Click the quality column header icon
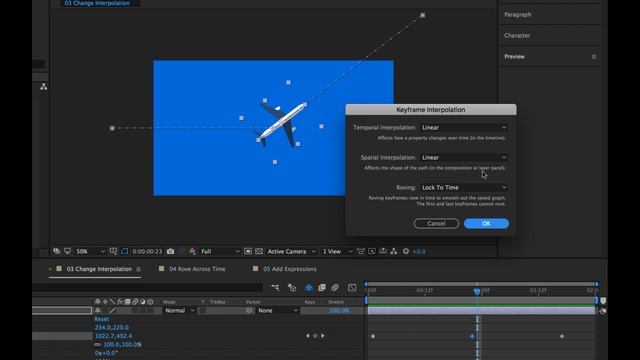Viewport: 640px width, 360px height. 112,302
